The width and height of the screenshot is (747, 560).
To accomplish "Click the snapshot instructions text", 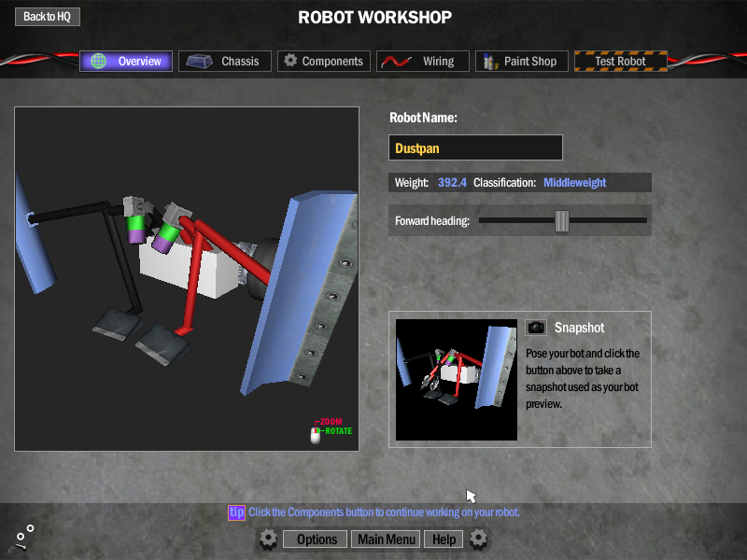I will (582, 379).
